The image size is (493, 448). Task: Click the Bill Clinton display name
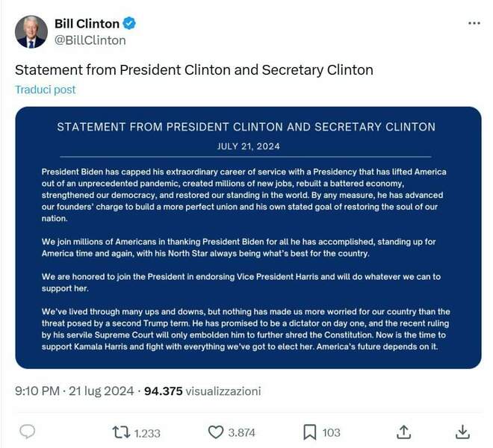pos(87,24)
